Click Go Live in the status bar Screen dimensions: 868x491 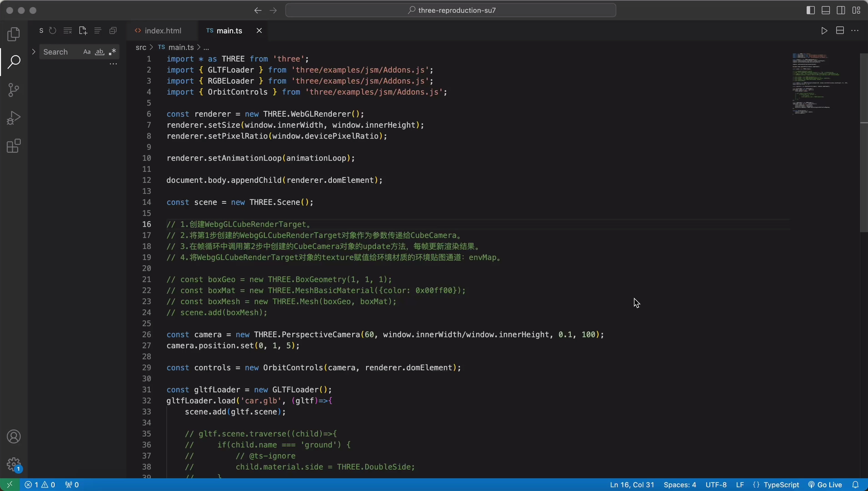coord(825,485)
